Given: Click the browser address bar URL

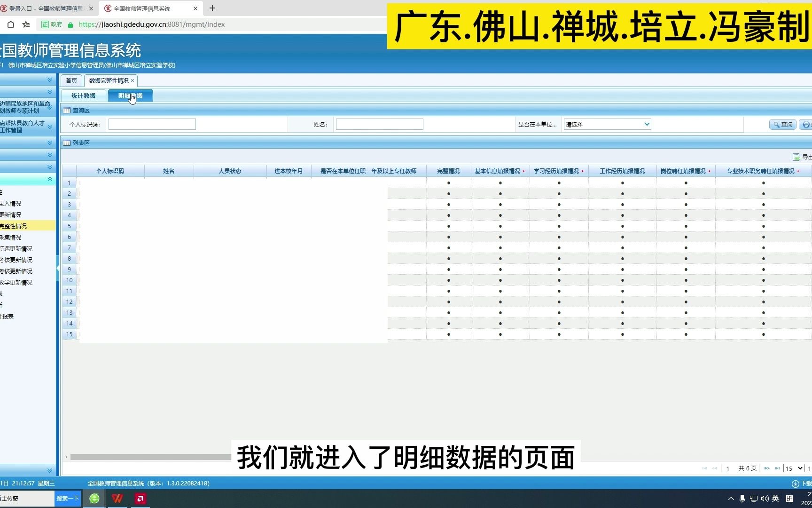Looking at the screenshot, I should [x=151, y=24].
